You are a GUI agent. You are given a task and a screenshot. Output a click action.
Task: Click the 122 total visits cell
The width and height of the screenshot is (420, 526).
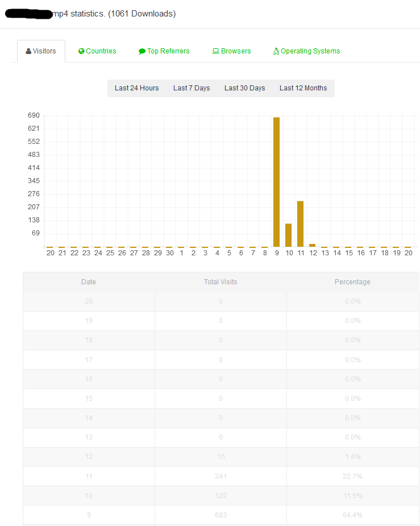tap(221, 496)
